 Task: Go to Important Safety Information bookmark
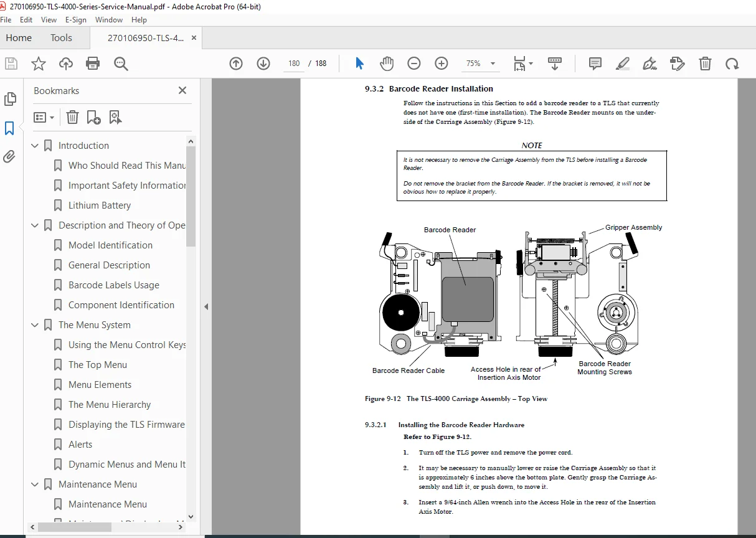(127, 186)
